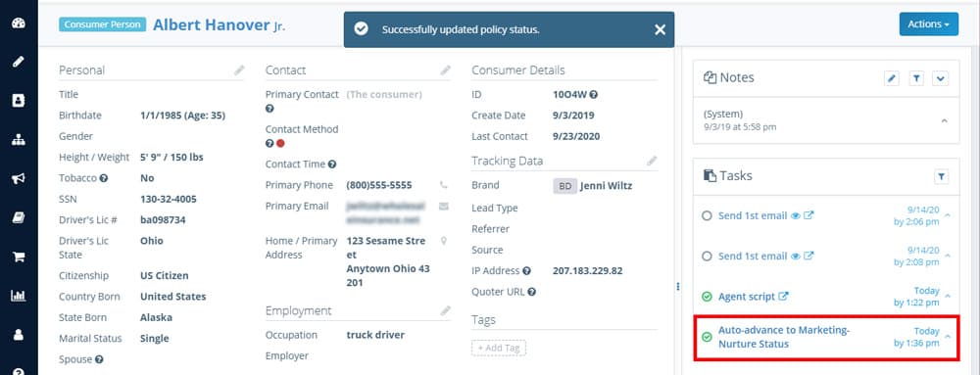
Task: Open the Actions dropdown button
Action: (x=929, y=24)
